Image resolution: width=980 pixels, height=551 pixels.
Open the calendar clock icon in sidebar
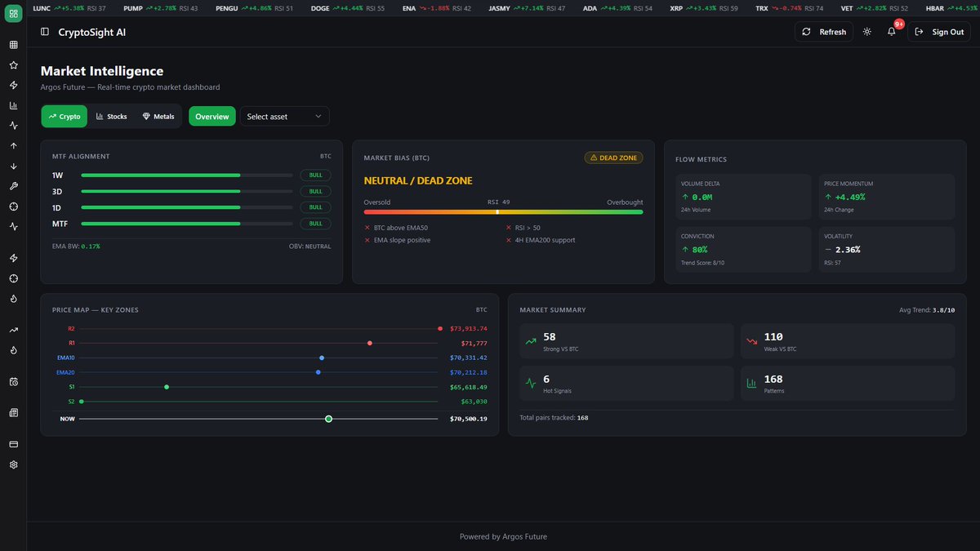(x=13, y=382)
